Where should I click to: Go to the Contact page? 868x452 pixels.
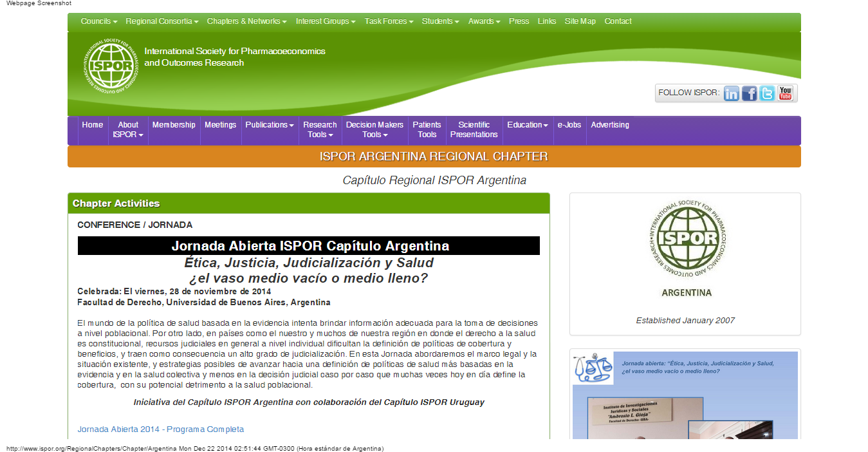[x=618, y=21]
